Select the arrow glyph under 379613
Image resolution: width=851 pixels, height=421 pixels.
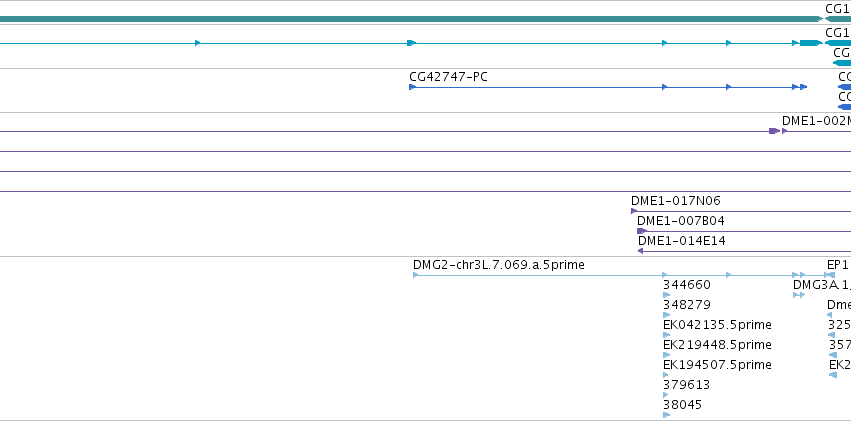point(666,395)
